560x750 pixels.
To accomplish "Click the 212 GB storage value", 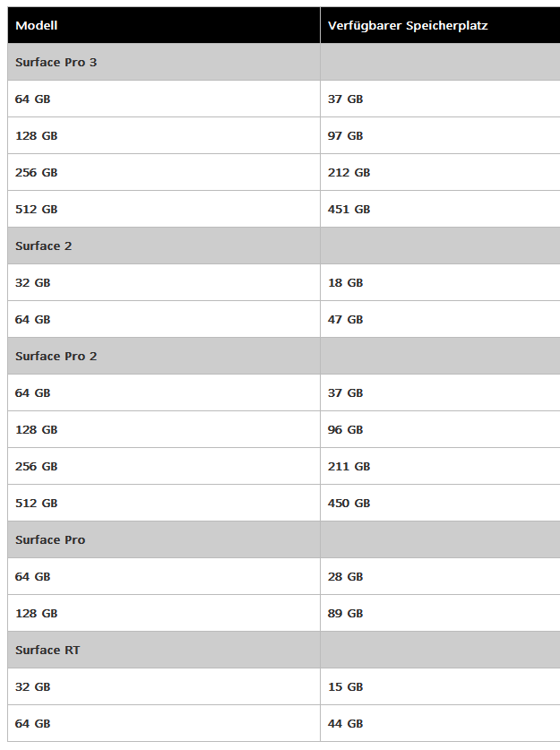I will pyautogui.click(x=349, y=173).
